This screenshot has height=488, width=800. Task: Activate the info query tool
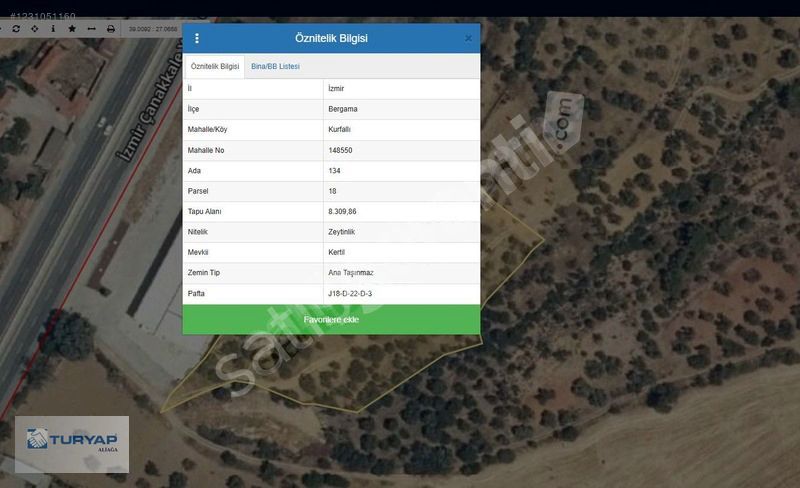click(x=53, y=29)
